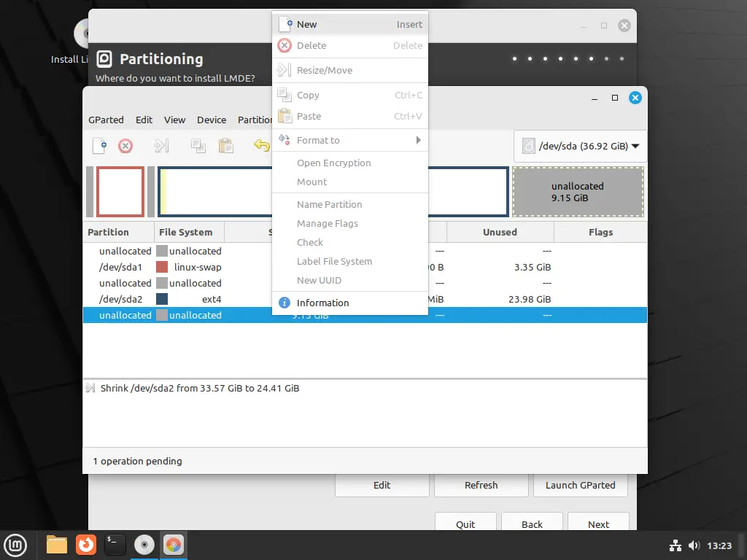The width and height of the screenshot is (747, 560).
Task: Open the Partition menu in the menu bar
Action: [x=255, y=120]
